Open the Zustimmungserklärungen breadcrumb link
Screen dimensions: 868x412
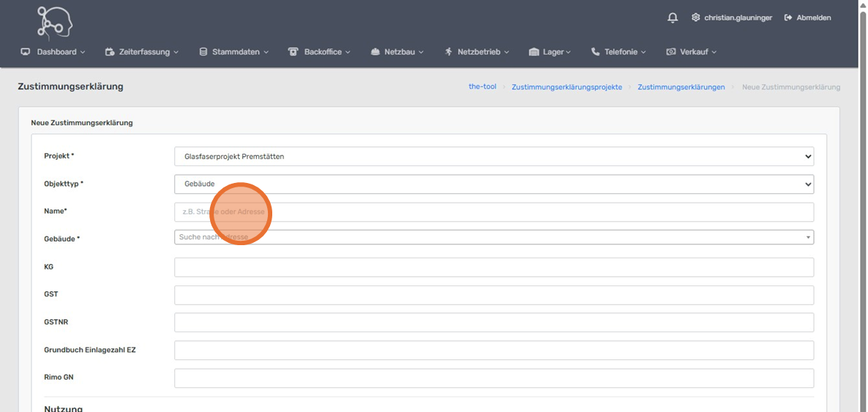point(681,87)
